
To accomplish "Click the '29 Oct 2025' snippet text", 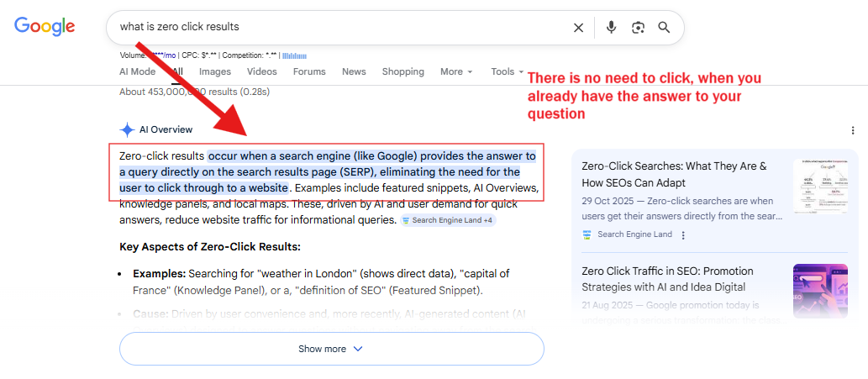I will pyautogui.click(x=606, y=201).
